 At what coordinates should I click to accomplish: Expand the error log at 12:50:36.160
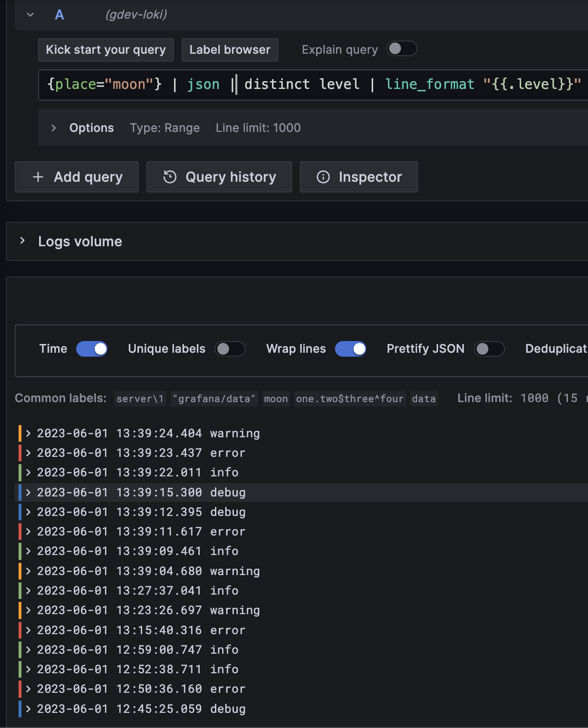point(28,689)
